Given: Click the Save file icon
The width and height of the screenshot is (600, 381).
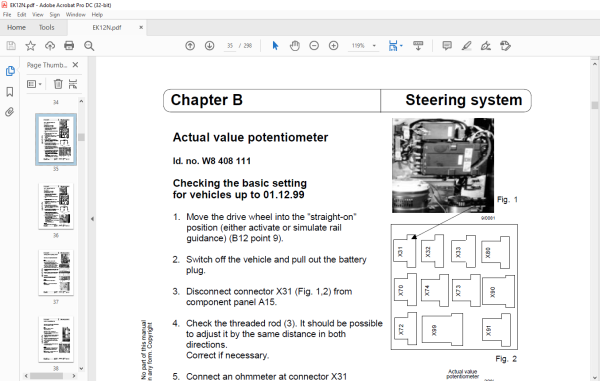Looking at the screenshot, I should pos(11,46).
